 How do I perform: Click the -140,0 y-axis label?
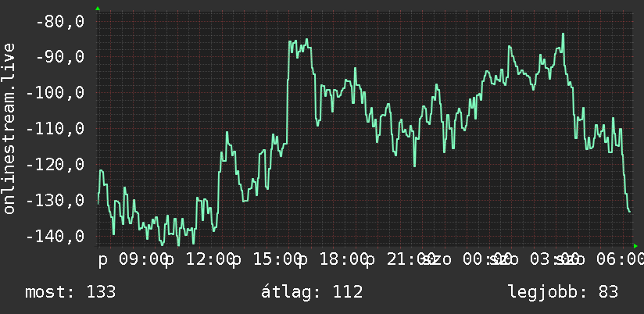point(55,237)
